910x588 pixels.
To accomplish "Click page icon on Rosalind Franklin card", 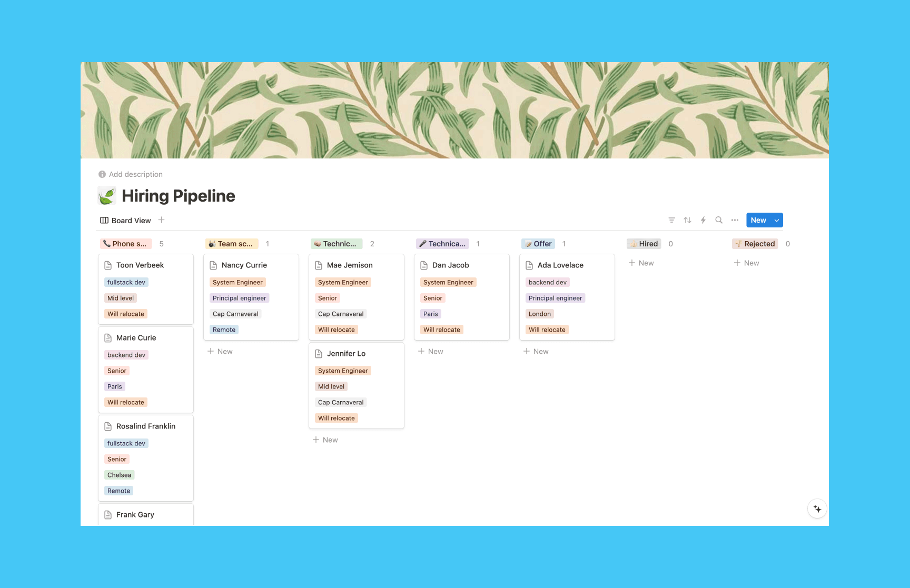I will (108, 426).
